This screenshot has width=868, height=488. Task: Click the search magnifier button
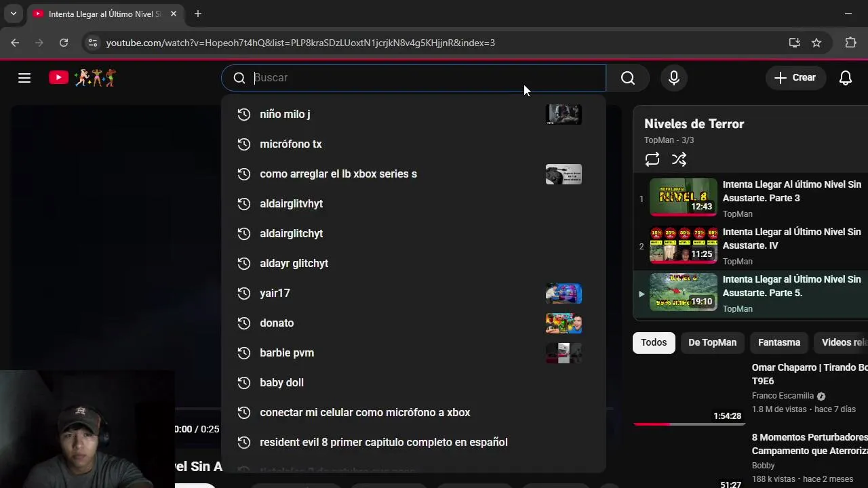tap(628, 78)
